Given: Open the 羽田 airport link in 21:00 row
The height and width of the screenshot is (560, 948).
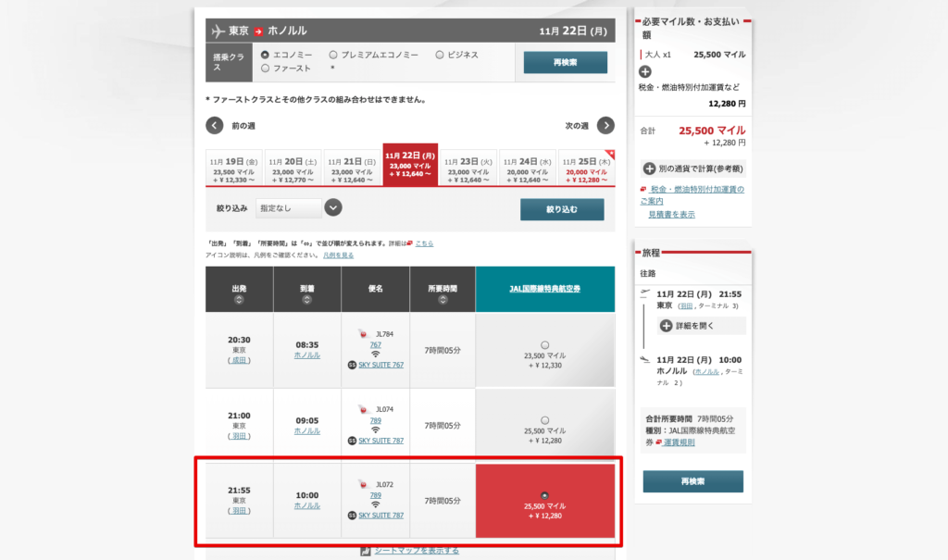Looking at the screenshot, I should [240, 436].
